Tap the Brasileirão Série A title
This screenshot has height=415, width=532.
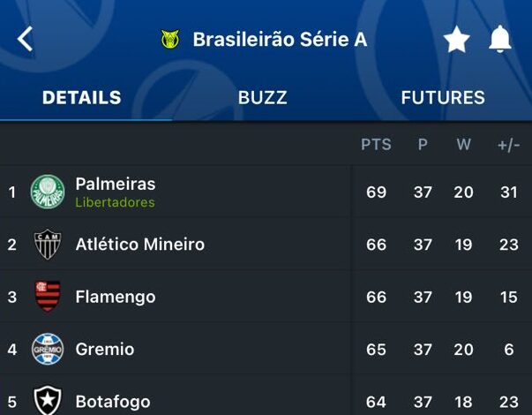point(280,40)
